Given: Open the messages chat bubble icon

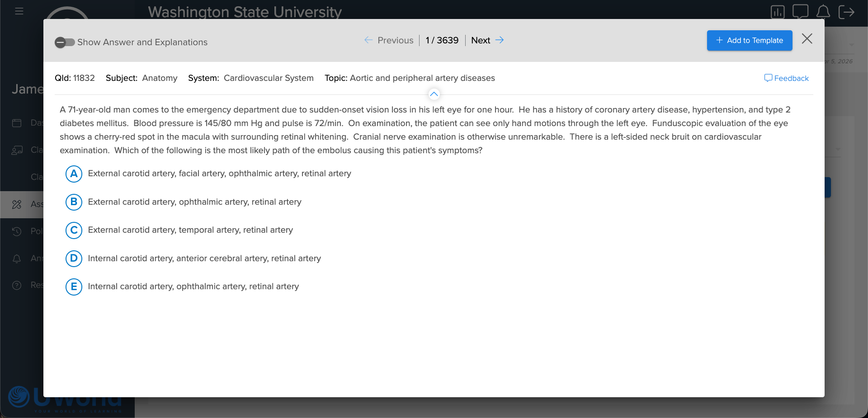Looking at the screenshot, I should click(800, 11).
